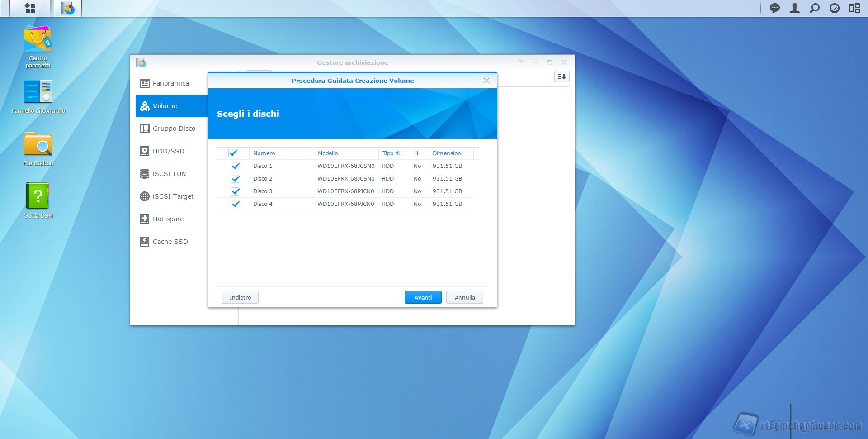The image size is (868, 439).
Task: Close the Procedura Guidata Creazione Volume dialog
Action: (x=486, y=81)
